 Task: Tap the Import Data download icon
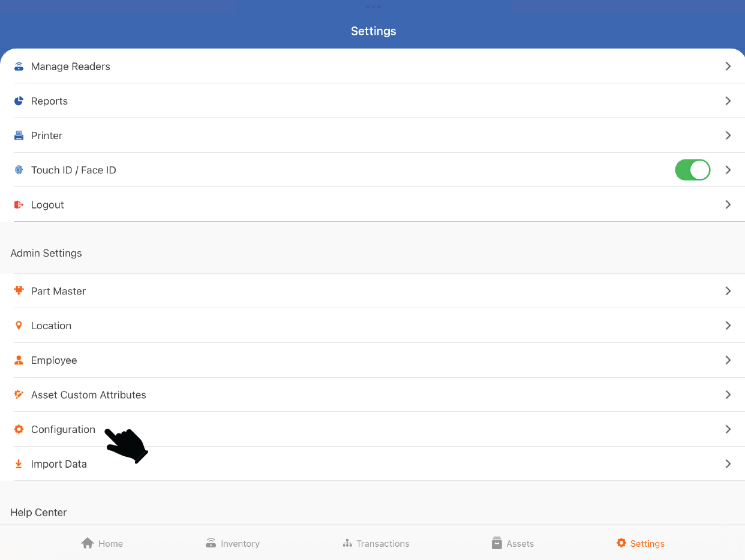click(19, 464)
